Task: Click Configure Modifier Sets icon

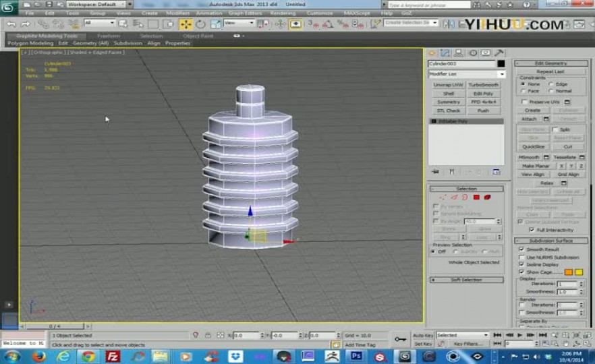Action: point(497,172)
